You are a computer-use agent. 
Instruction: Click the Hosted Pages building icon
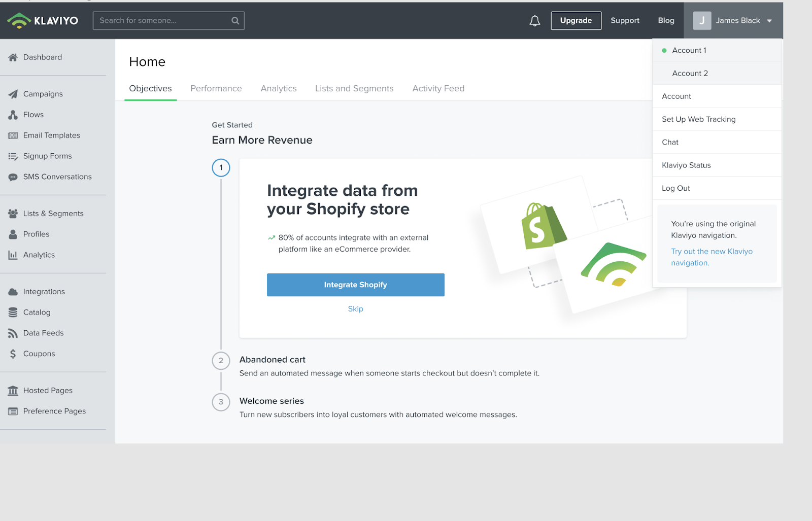13,391
